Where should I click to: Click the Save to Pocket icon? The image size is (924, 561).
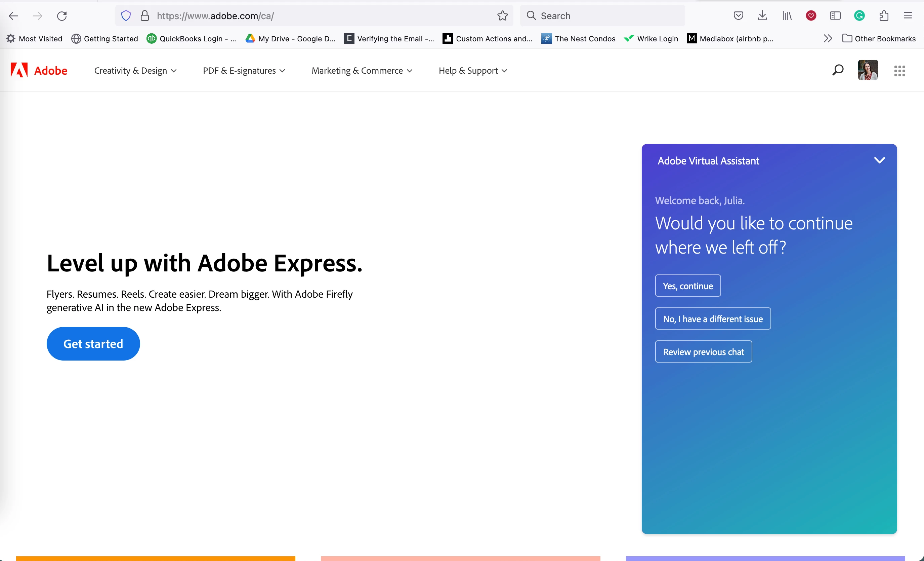pyautogui.click(x=738, y=16)
